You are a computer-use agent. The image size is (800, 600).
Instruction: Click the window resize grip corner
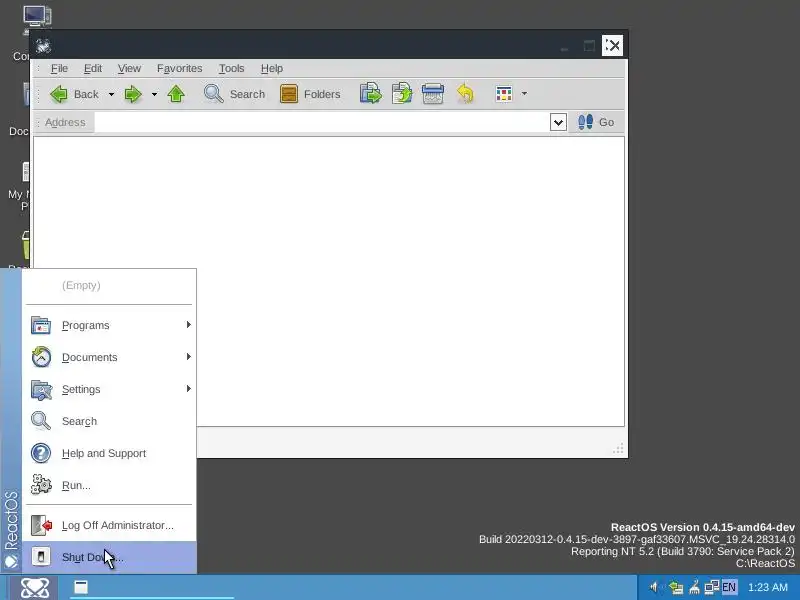tap(618, 449)
